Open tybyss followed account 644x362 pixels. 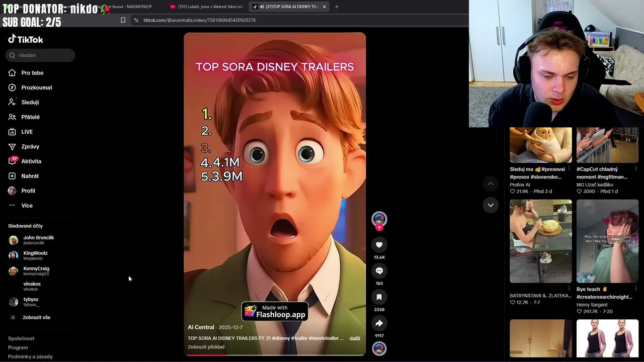(x=31, y=302)
